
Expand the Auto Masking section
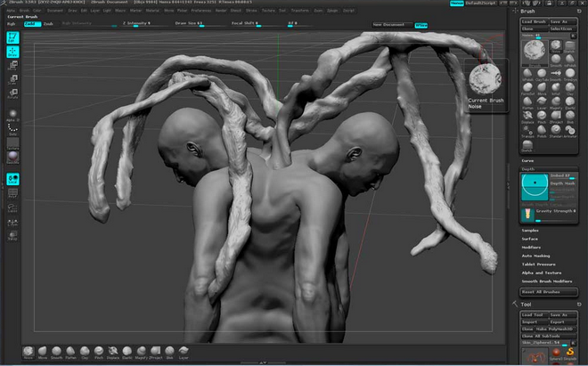(x=537, y=256)
